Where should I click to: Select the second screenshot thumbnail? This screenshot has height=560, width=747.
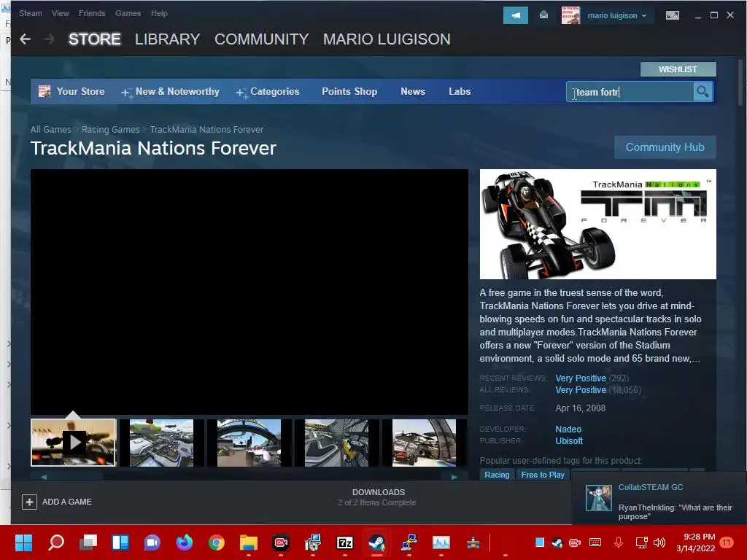(x=161, y=443)
